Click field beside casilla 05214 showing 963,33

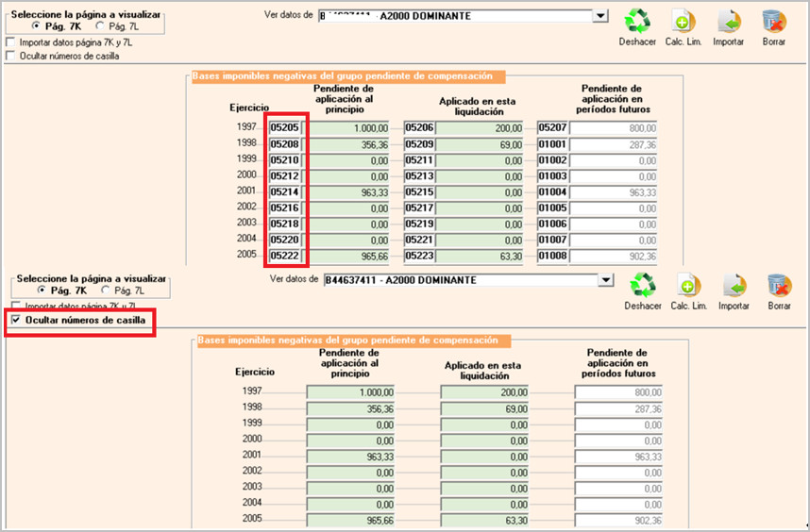tap(346, 192)
